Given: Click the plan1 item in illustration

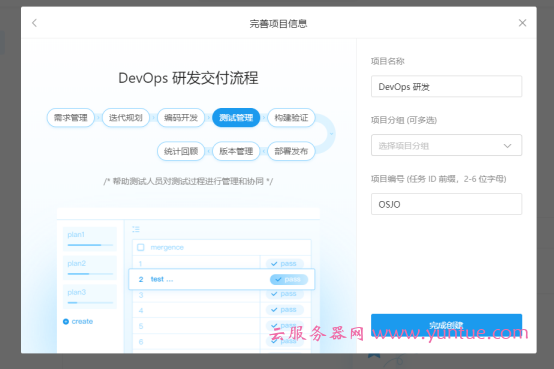Looking at the screenshot, I should (90, 239).
